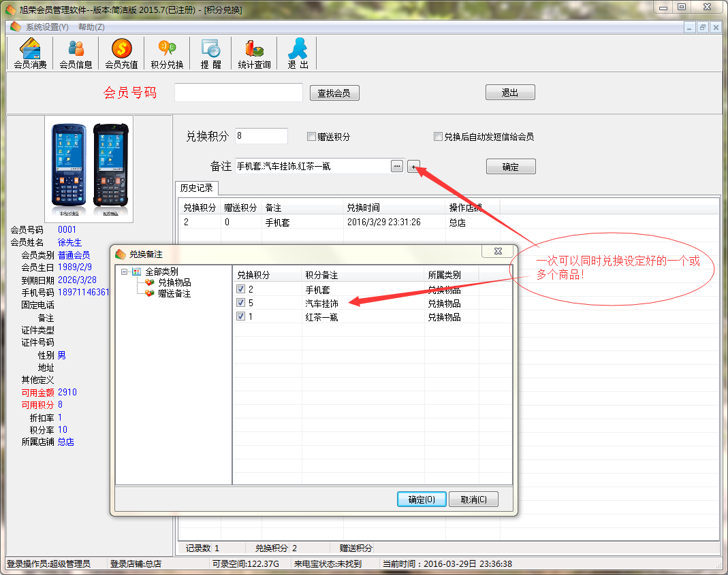Viewport: 728px width, 575px height.
Task: Select the 积分兑换 toolbar icon
Action: pos(167,53)
